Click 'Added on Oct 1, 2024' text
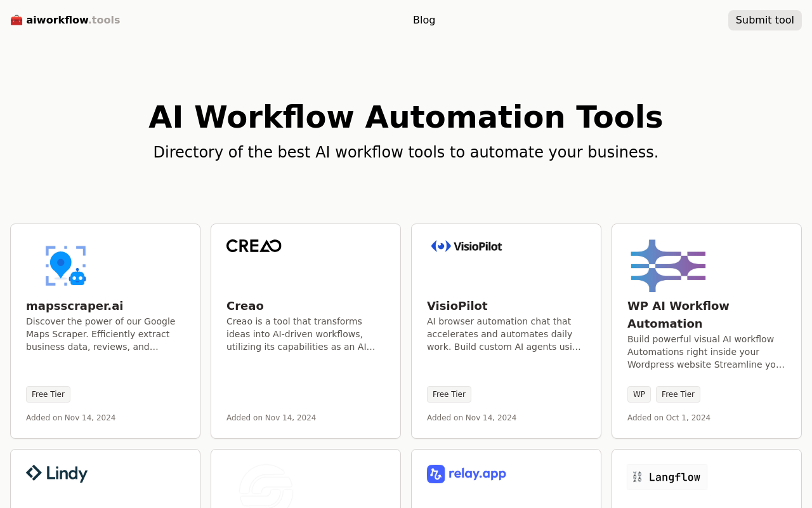 [x=669, y=418]
